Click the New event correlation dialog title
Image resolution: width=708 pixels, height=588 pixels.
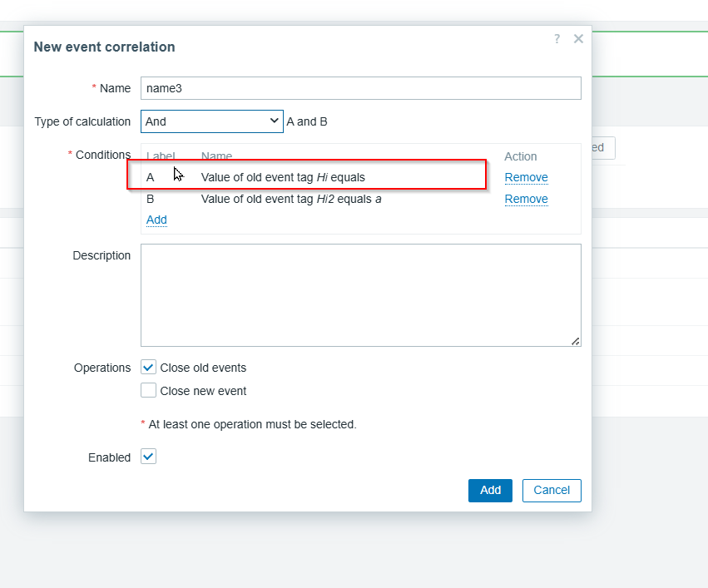pyautogui.click(x=104, y=47)
